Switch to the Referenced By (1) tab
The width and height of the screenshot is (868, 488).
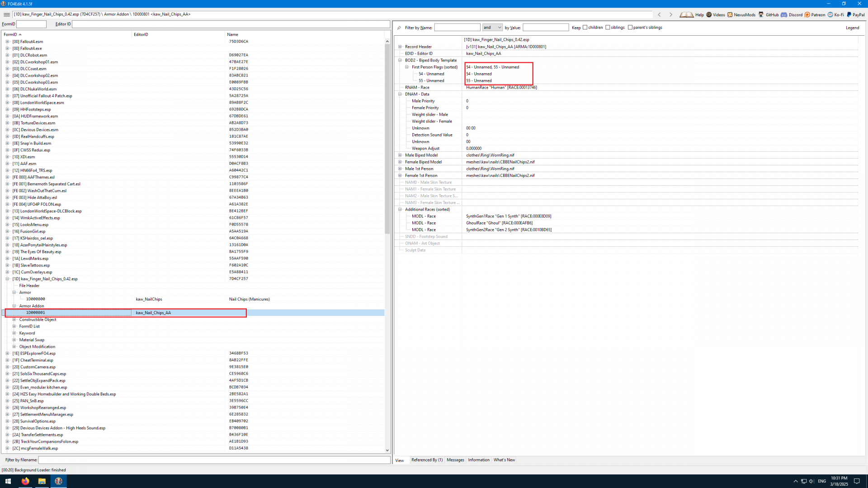point(427,460)
